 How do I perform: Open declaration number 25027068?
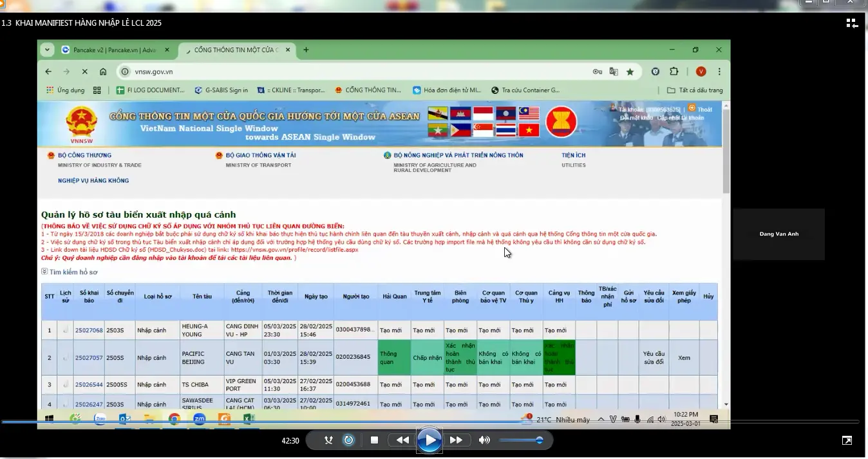coord(89,330)
